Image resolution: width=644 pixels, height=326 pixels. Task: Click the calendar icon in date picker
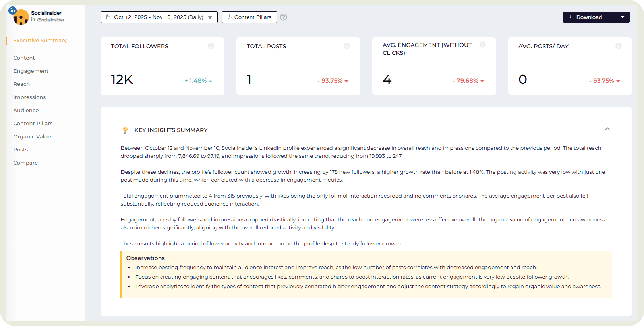click(109, 17)
